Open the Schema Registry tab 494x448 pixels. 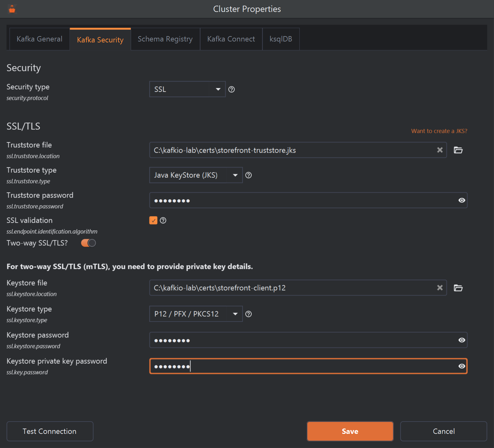coord(165,39)
